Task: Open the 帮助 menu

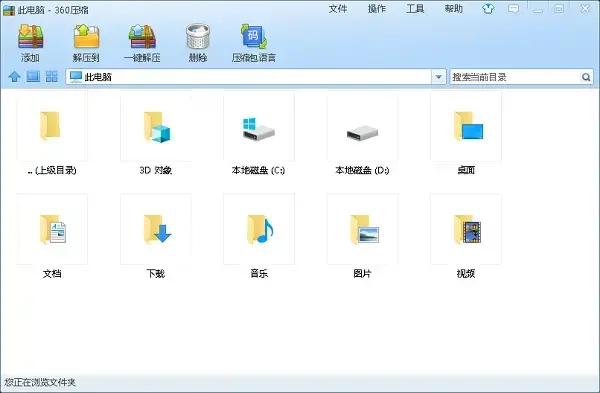Action: pos(454,9)
